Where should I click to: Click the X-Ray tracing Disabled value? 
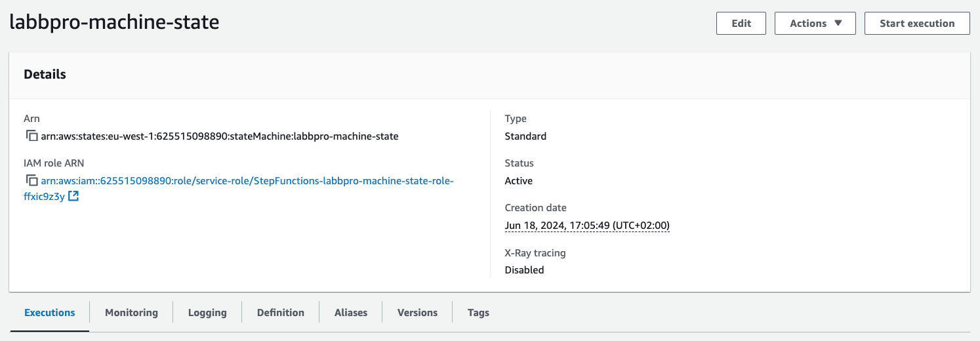point(524,270)
